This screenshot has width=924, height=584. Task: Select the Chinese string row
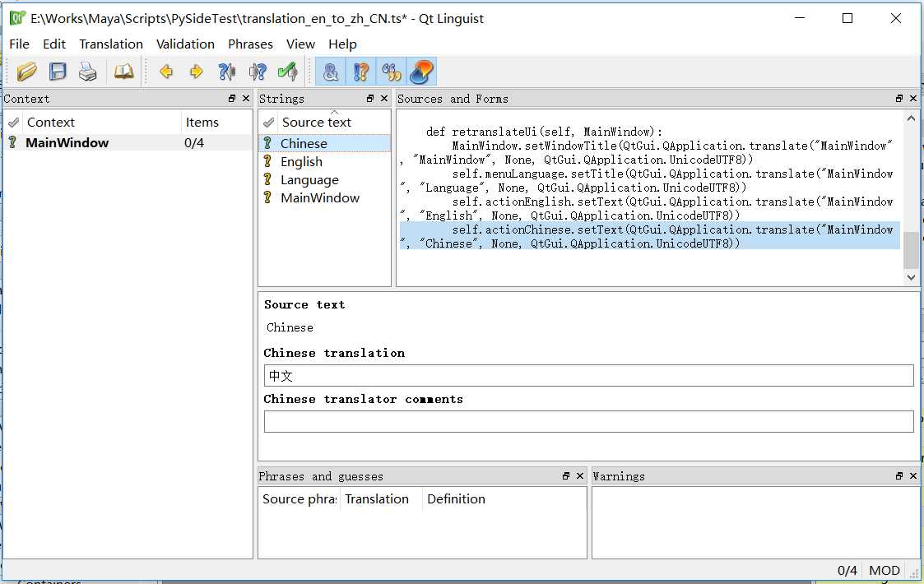coord(325,143)
